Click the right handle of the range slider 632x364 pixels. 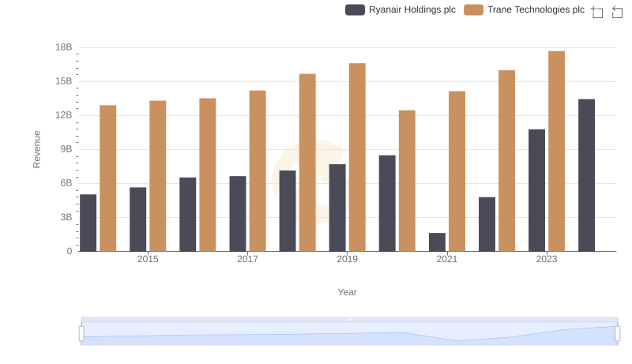click(x=617, y=333)
